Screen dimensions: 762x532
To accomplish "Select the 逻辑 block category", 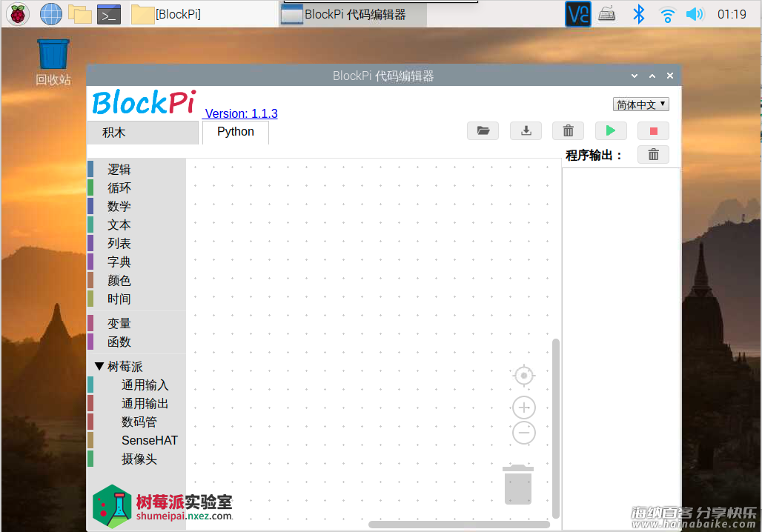I will pos(119,170).
